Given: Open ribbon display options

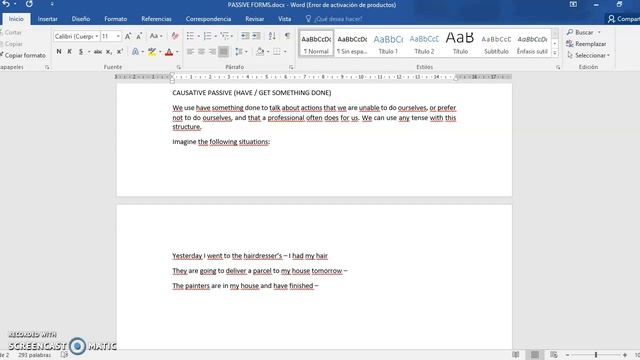Looking at the screenshot, I should pyautogui.click(x=573, y=4).
